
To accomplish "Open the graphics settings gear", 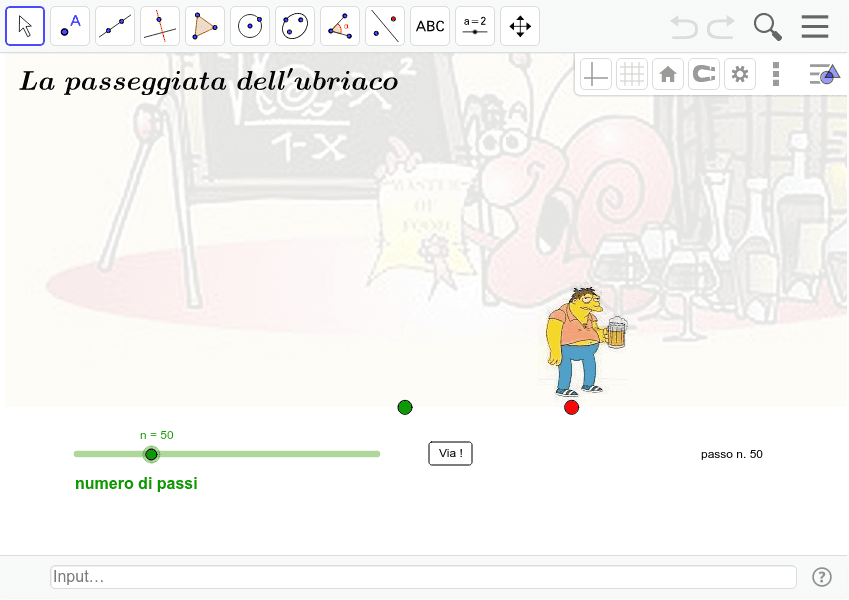I will [x=740, y=74].
